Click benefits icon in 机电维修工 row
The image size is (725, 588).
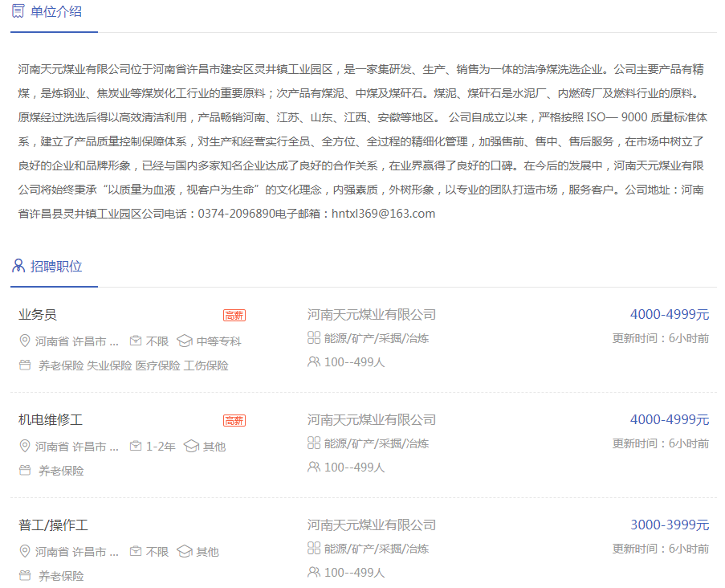tap(25, 471)
